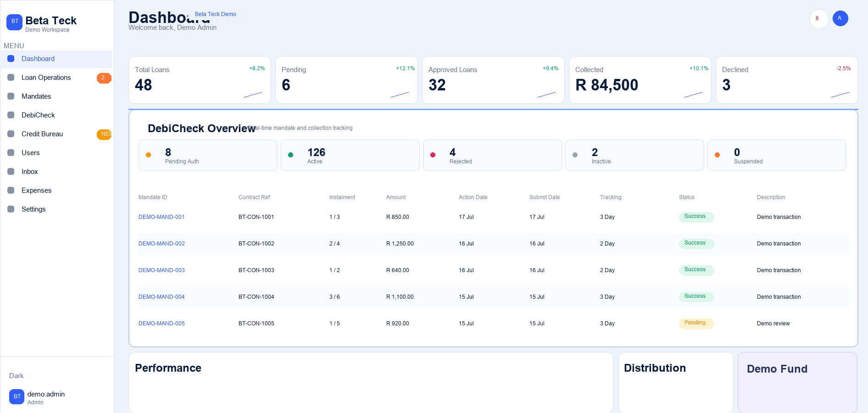Click the Mandate ID column header
This screenshot has height=413, width=868.
point(153,197)
